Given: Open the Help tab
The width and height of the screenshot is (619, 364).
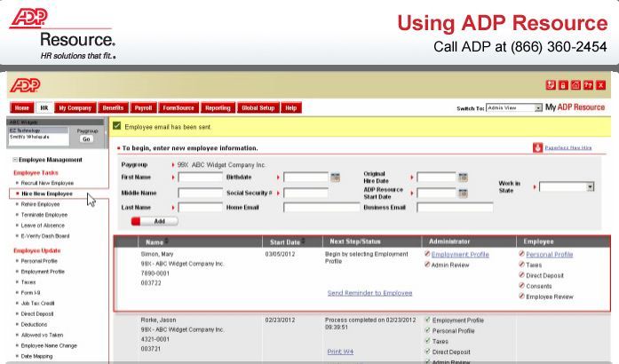Looking at the screenshot, I should (x=291, y=107).
